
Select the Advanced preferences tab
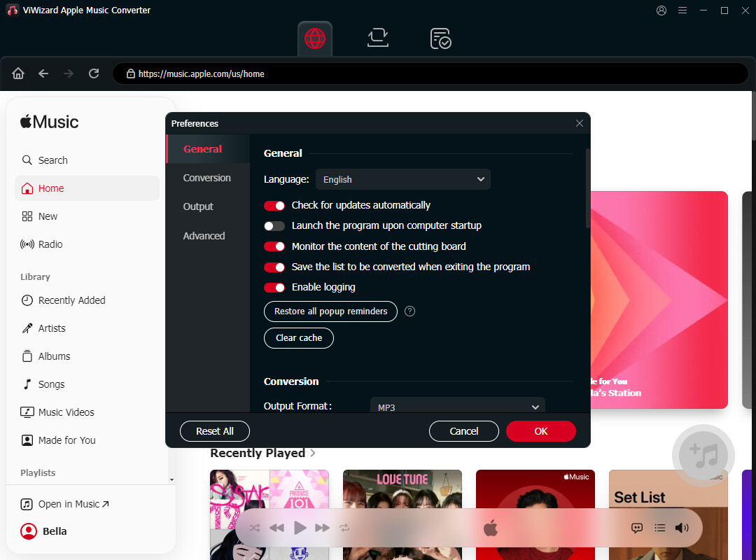(x=204, y=236)
